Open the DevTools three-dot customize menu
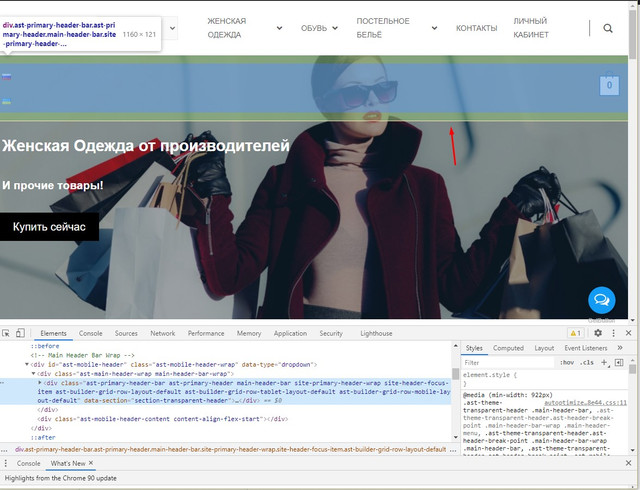This screenshot has width=640, height=490. 613,333
